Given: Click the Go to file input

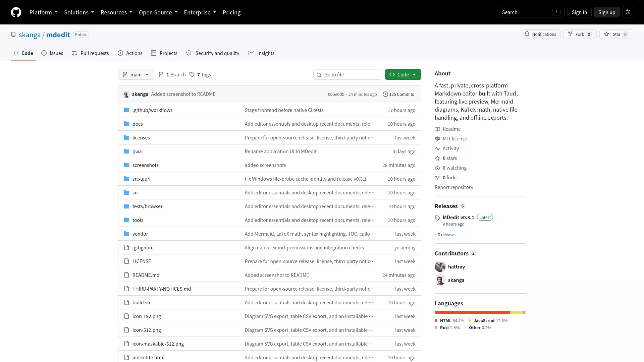Looking at the screenshot, I should [x=348, y=75].
